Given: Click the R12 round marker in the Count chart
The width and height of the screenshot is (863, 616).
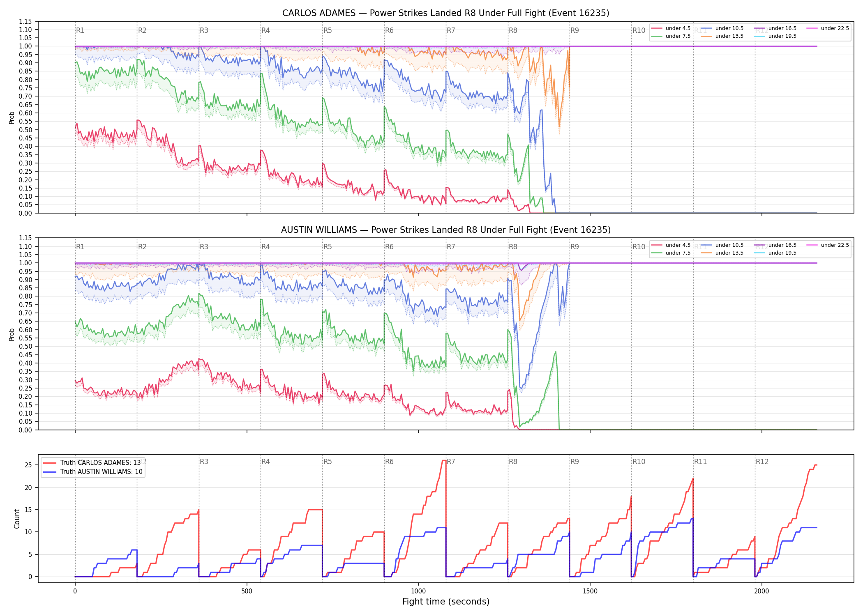Looking at the screenshot, I should (x=762, y=462).
